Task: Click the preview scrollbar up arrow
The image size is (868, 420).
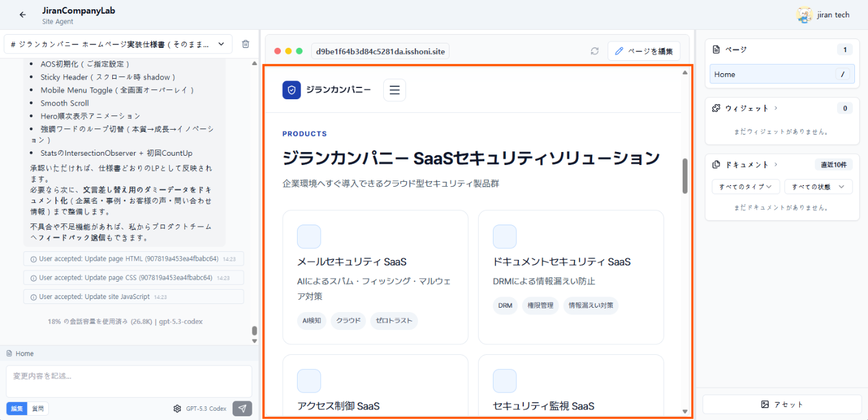Action: coord(685,73)
